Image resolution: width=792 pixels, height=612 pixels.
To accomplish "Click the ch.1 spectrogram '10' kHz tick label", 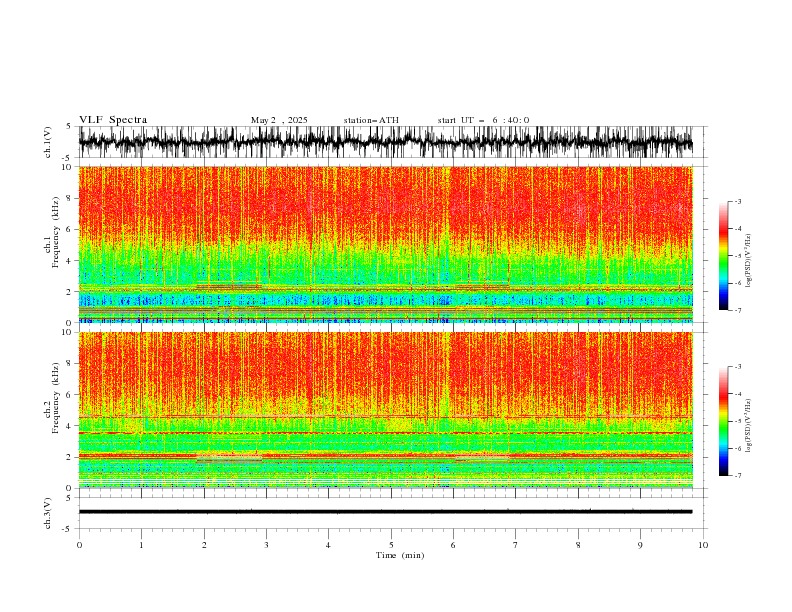I will (69, 167).
